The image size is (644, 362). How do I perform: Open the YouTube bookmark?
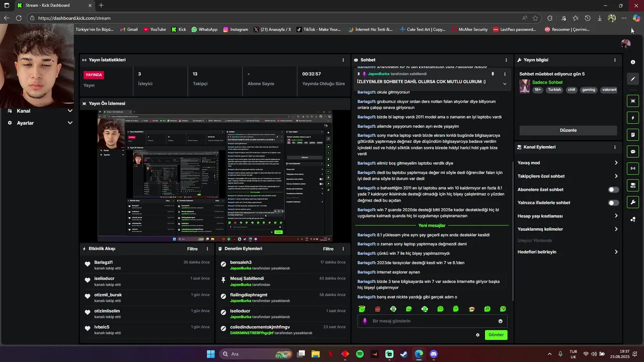[154, 30]
